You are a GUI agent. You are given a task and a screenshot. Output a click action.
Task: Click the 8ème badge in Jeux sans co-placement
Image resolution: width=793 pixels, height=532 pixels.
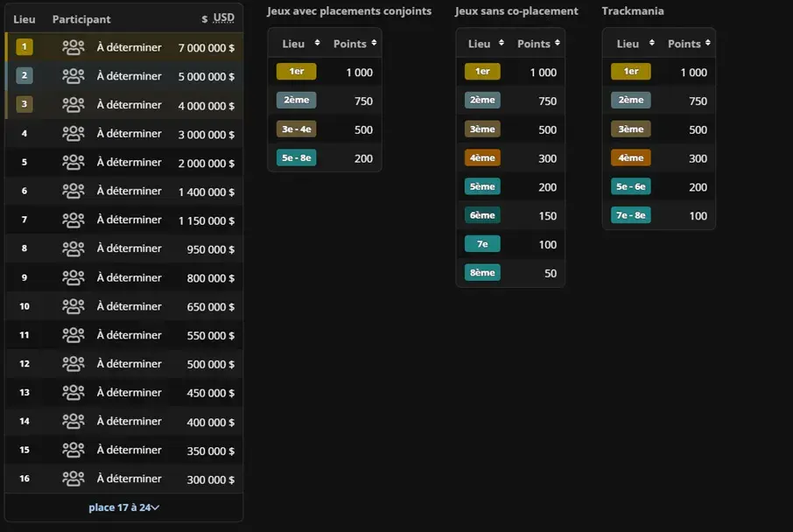482,273
